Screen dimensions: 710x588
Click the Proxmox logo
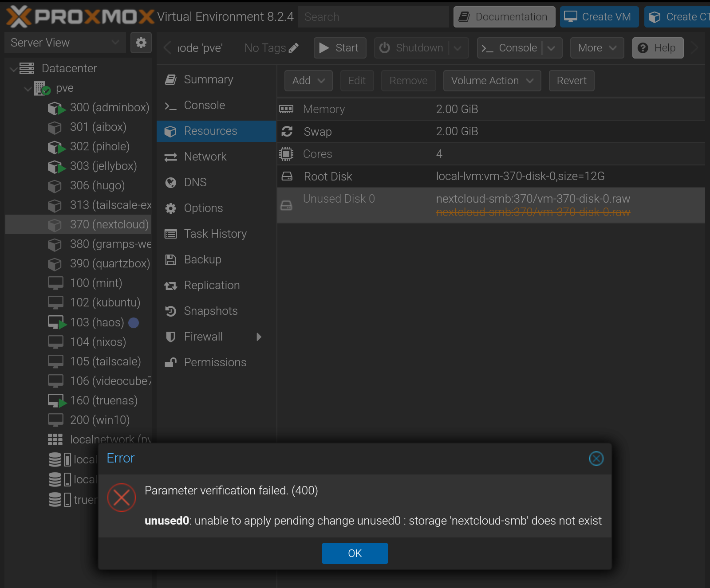coord(80,17)
